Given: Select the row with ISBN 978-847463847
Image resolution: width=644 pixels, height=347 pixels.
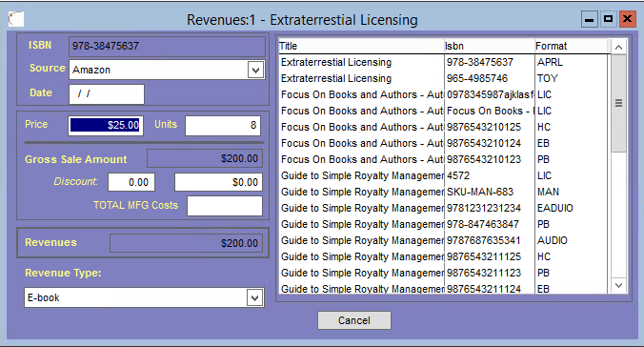Looking at the screenshot, I should point(443,224).
